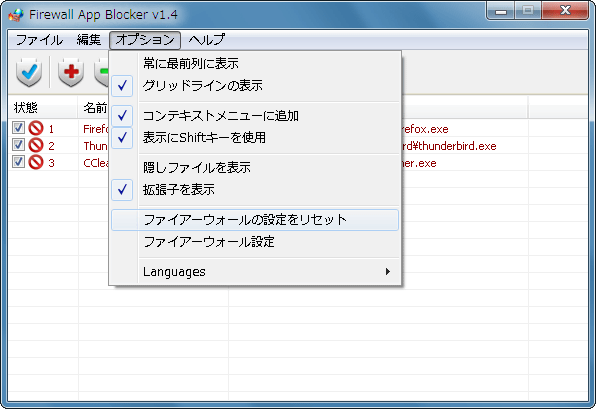This screenshot has height=409, width=596.
Task: Toggle コンテキストメニューに追加 option
Action: 255,116
